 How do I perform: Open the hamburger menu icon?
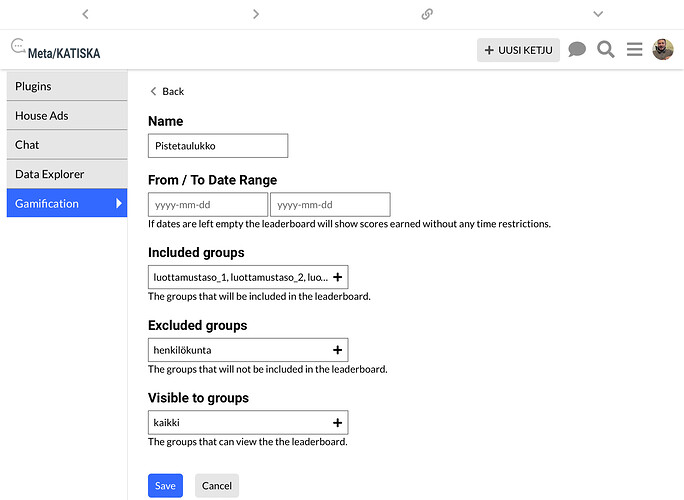point(634,49)
